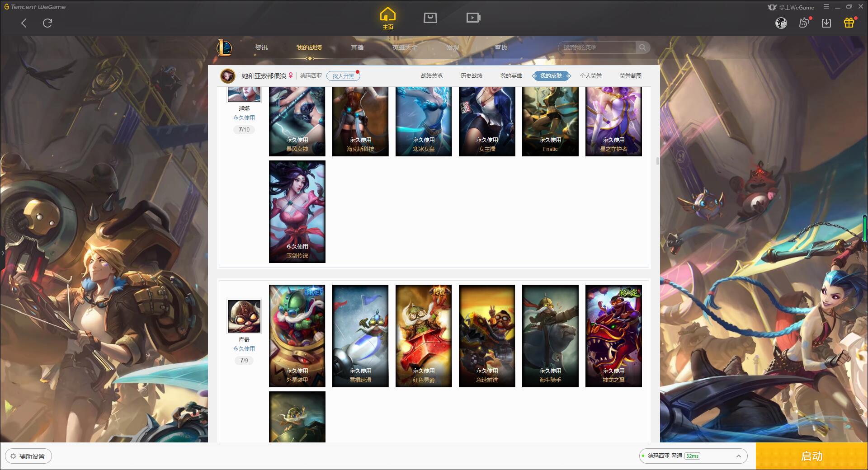Go back with the back arrow

[x=24, y=23]
